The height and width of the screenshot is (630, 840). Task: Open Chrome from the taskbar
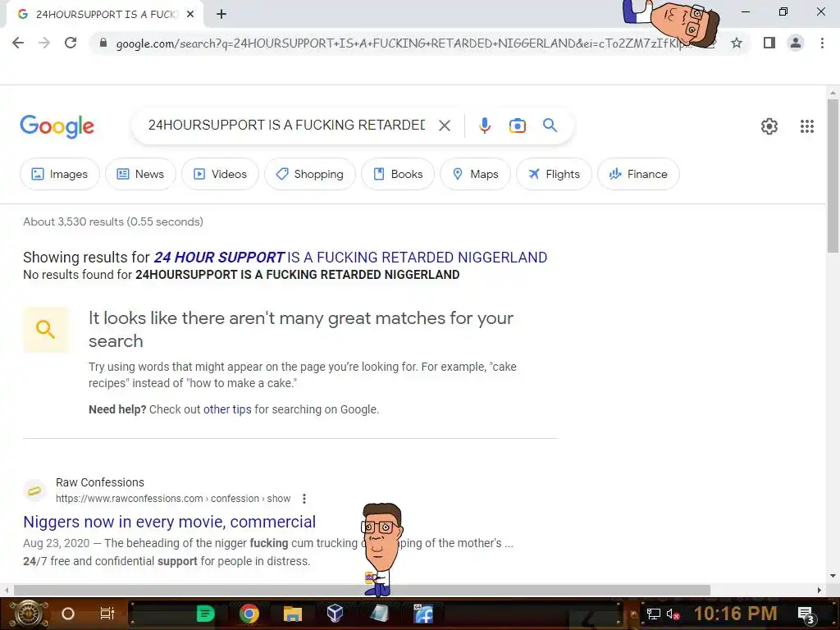(x=249, y=614)
